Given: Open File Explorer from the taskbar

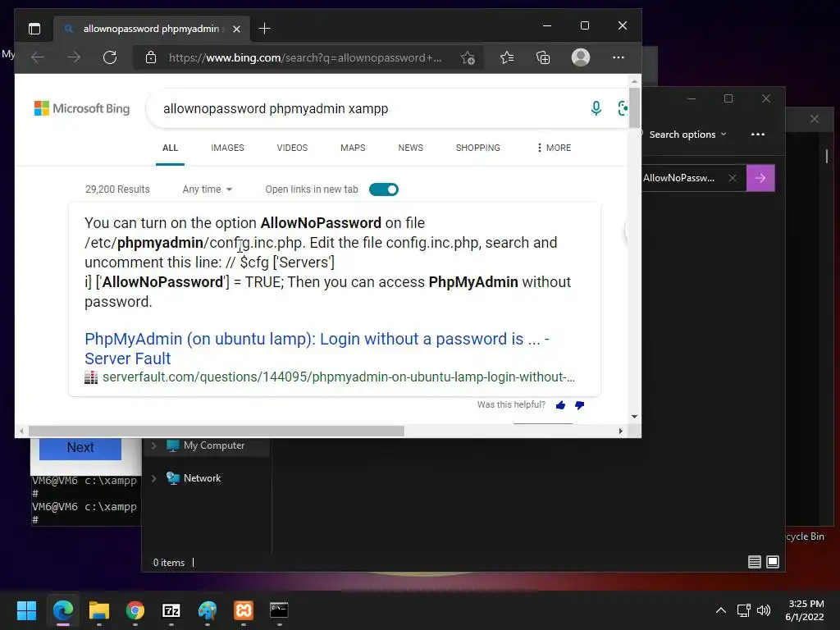Looking at the screenshot, I should coord(99,610).
